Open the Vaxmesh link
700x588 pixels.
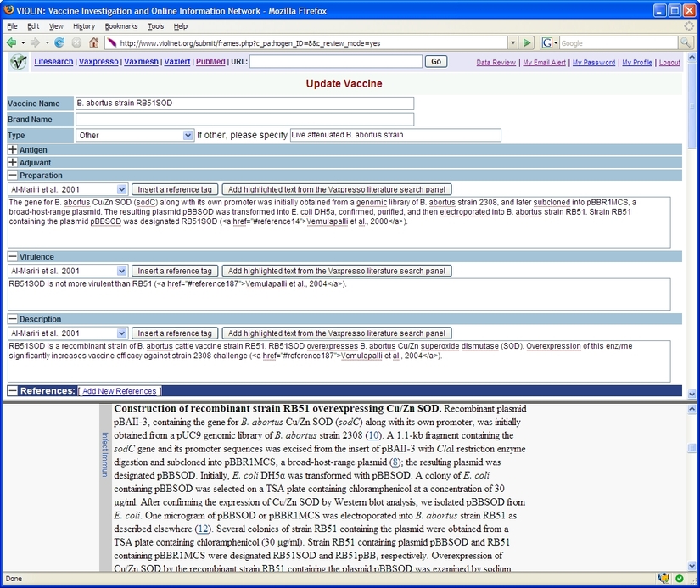coord(141,62)
